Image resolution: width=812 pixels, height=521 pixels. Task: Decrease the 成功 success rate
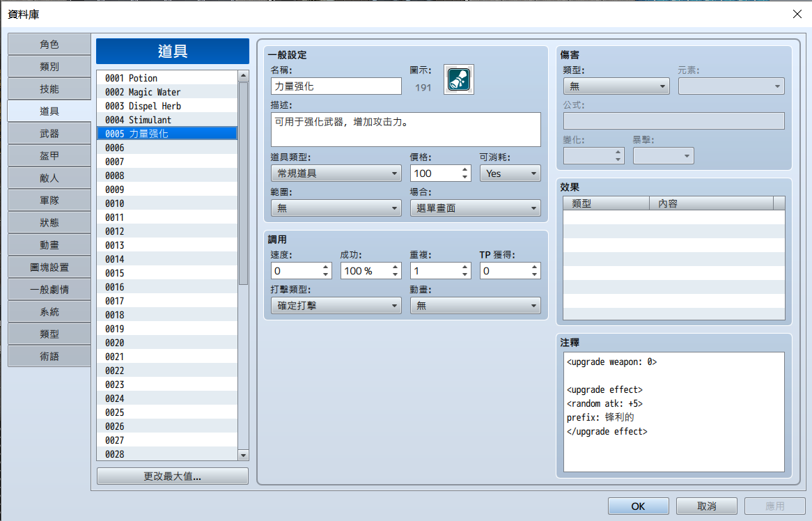coord(395,274)
